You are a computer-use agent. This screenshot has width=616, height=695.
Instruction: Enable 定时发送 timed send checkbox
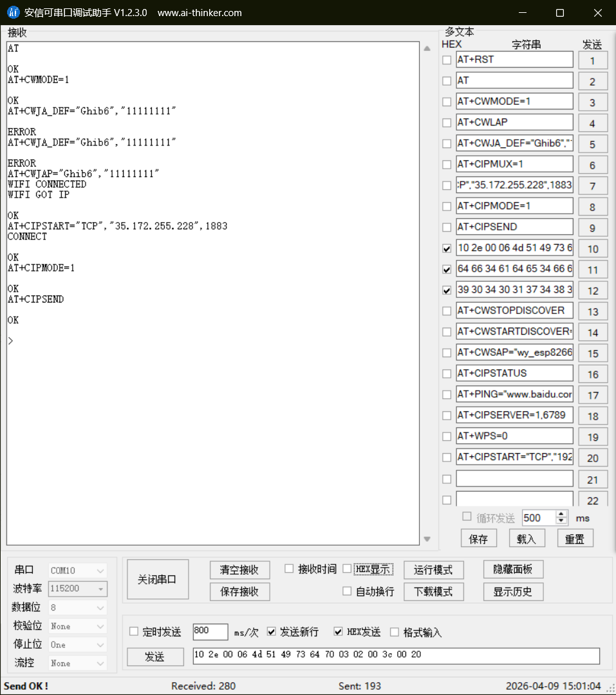[133, 632]
